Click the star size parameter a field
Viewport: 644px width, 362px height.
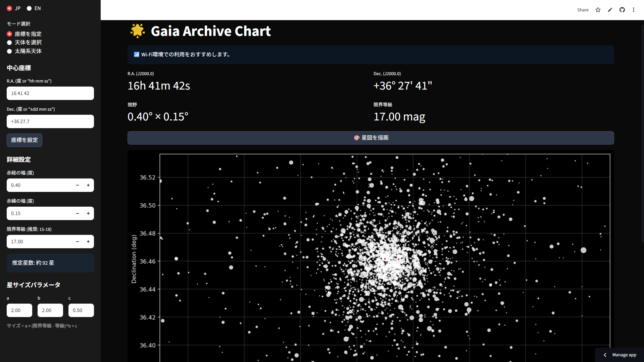pos(19,310)
